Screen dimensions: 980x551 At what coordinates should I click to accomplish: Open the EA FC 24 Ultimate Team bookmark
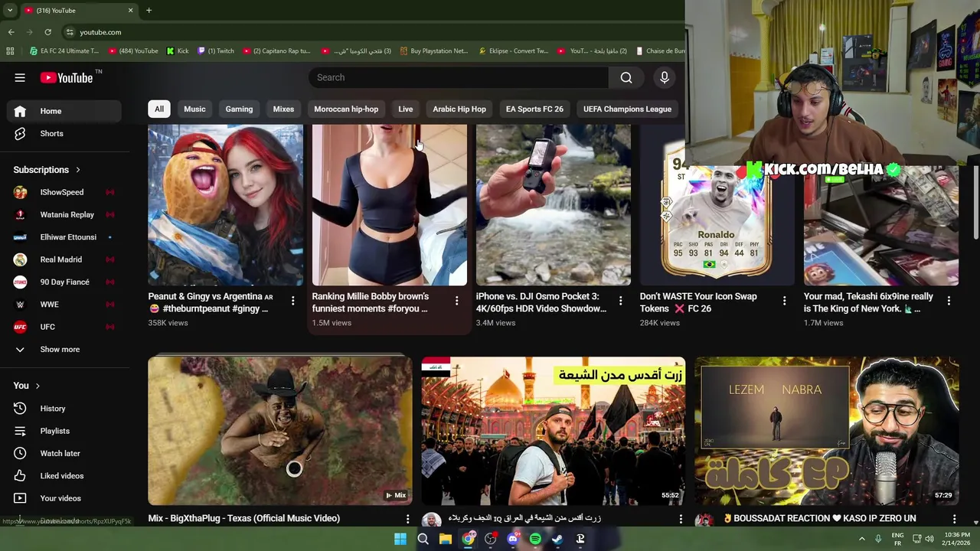point(64,51)
